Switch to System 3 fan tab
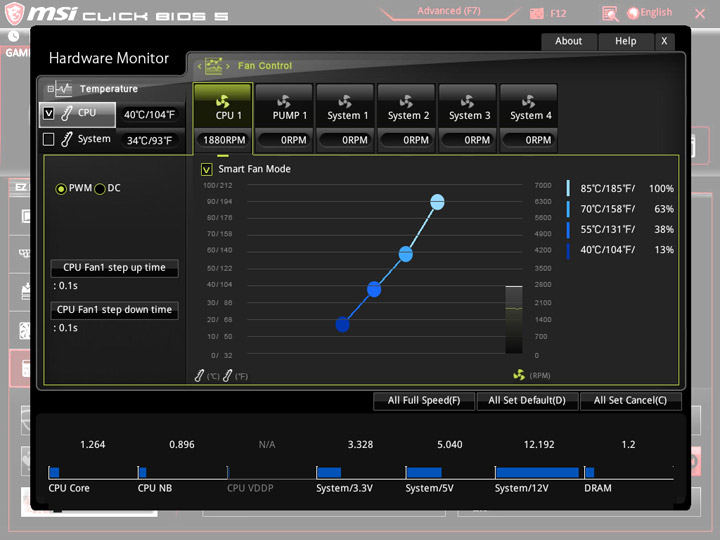 coord(467,106)
